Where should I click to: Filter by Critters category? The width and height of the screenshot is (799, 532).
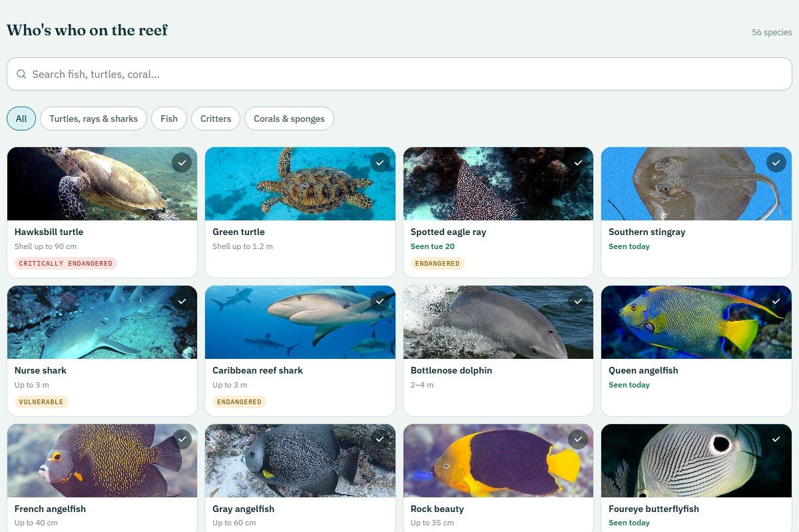[216, 119]
